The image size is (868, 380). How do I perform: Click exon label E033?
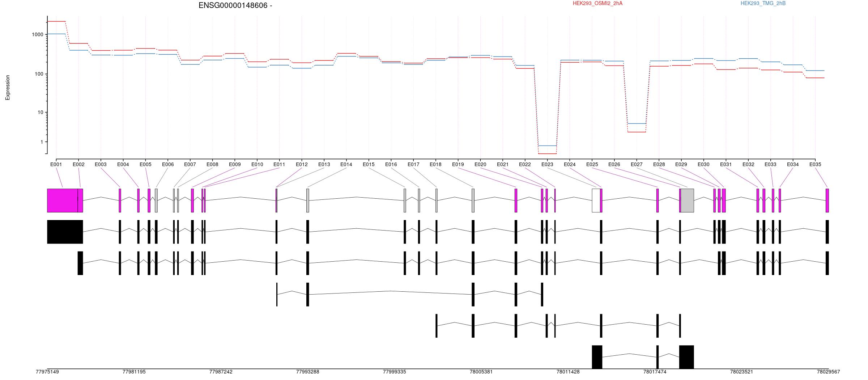tap(770, 164)
